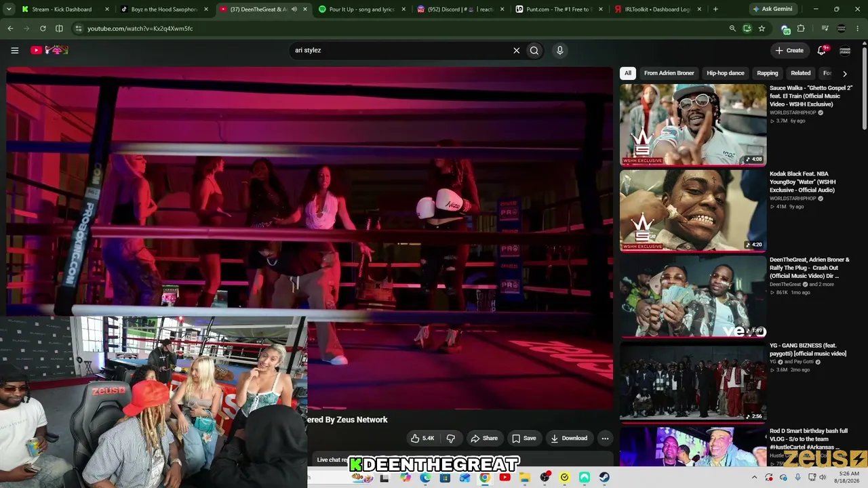Open Steam from the taskbar

click(x=604, y=478)
